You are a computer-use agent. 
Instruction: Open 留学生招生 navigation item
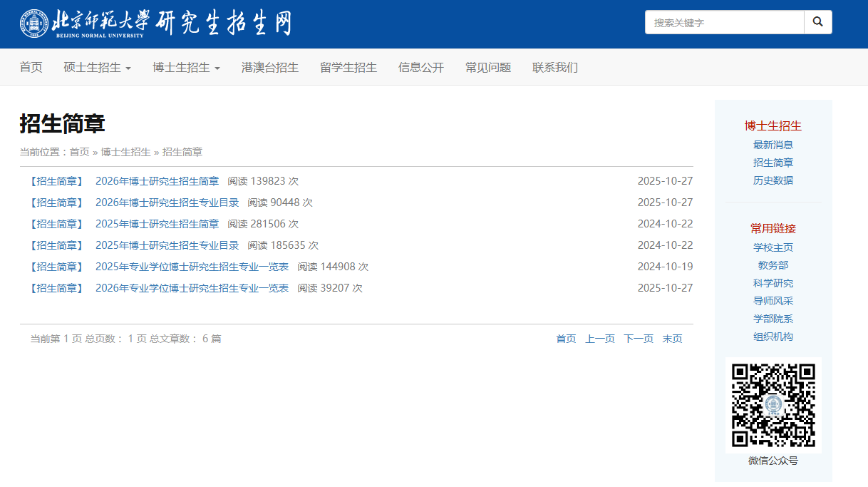pos(348,68)
